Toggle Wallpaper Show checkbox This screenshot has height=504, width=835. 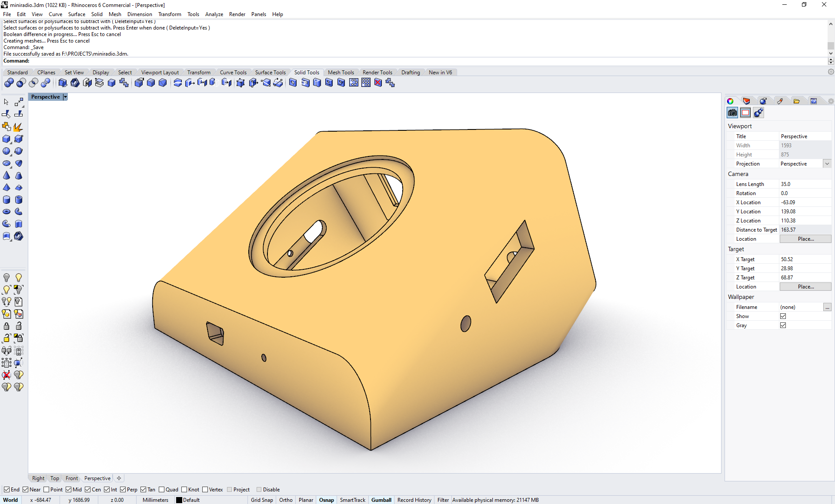click(783, 316)
